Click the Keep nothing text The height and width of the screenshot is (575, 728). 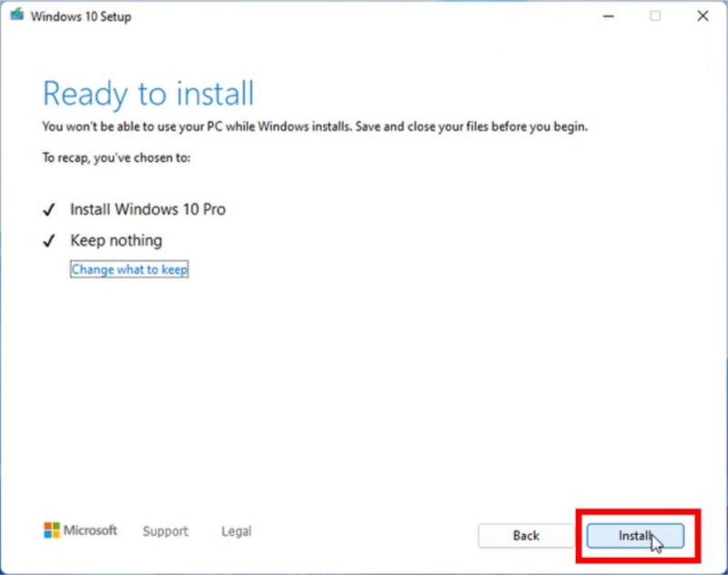(116, 240)
